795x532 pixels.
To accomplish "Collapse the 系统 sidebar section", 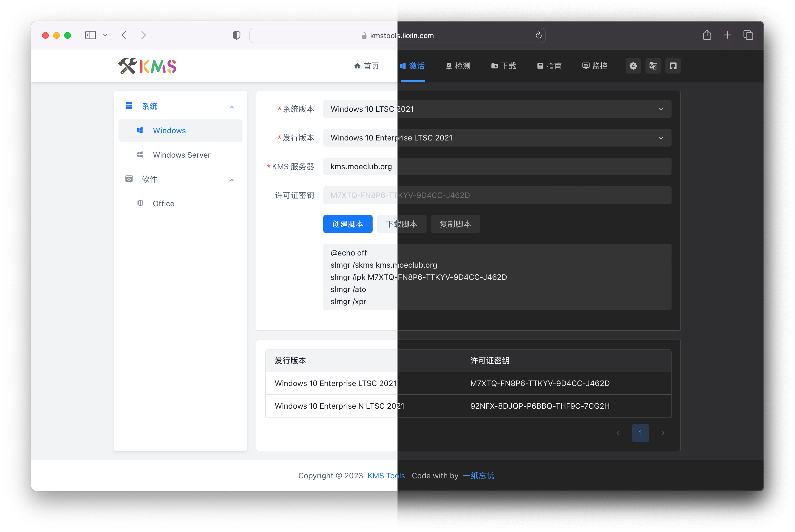I will 232,107.
